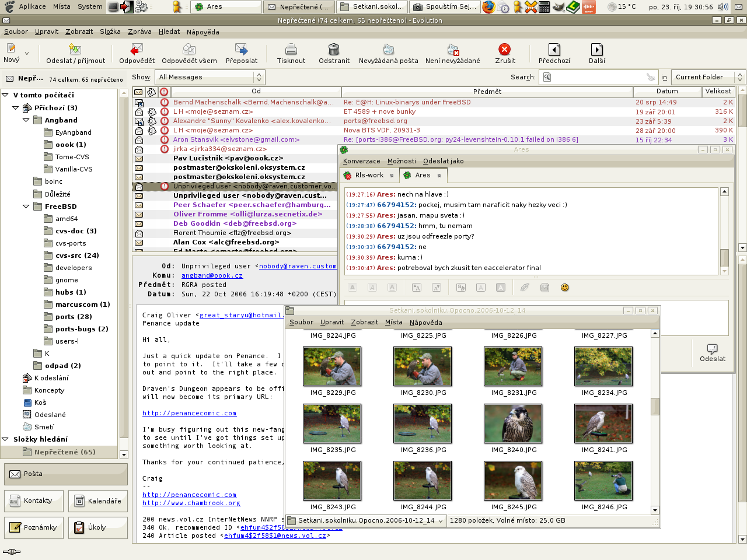This screenshot has width=747, height=560.
Task: Click the Kalendáře button in sidebar
Action: pyautogui.click(x=98, y=501)
